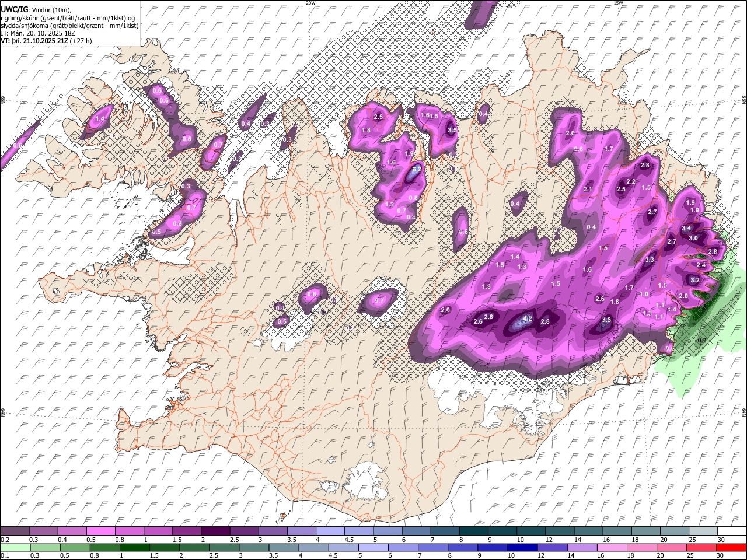This screenshot has width=747, height=560.
Task: Click light gray upper-row swatch between 25 and 30
Action: tap(703, 531)
